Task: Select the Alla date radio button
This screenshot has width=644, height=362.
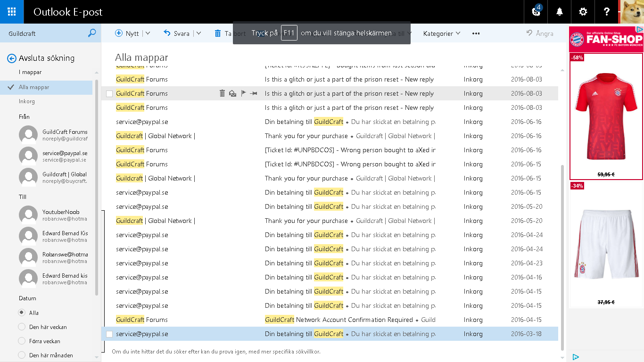Action: [x=22, y=313]
